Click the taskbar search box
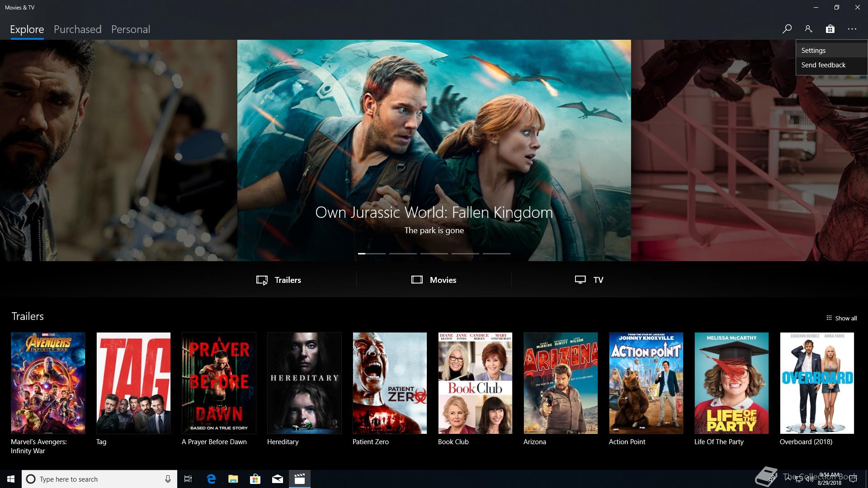868x488 pixels. [x=99, y=479]
